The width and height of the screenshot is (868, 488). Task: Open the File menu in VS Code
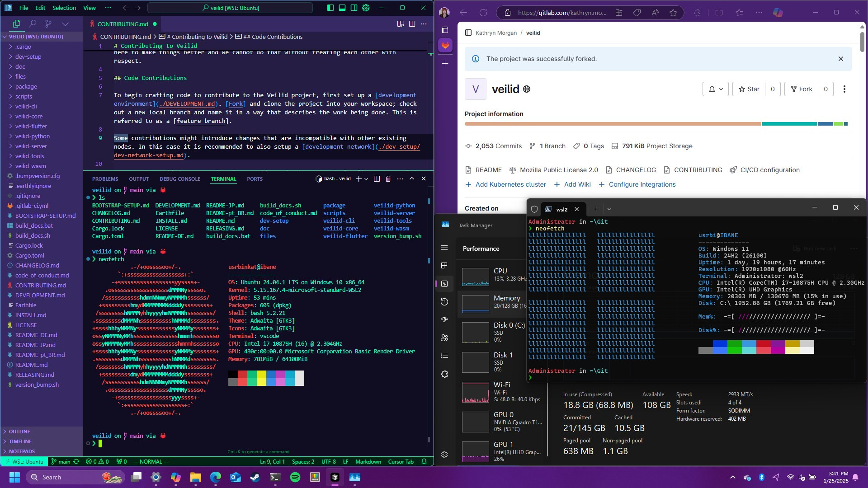coord(24,8)
